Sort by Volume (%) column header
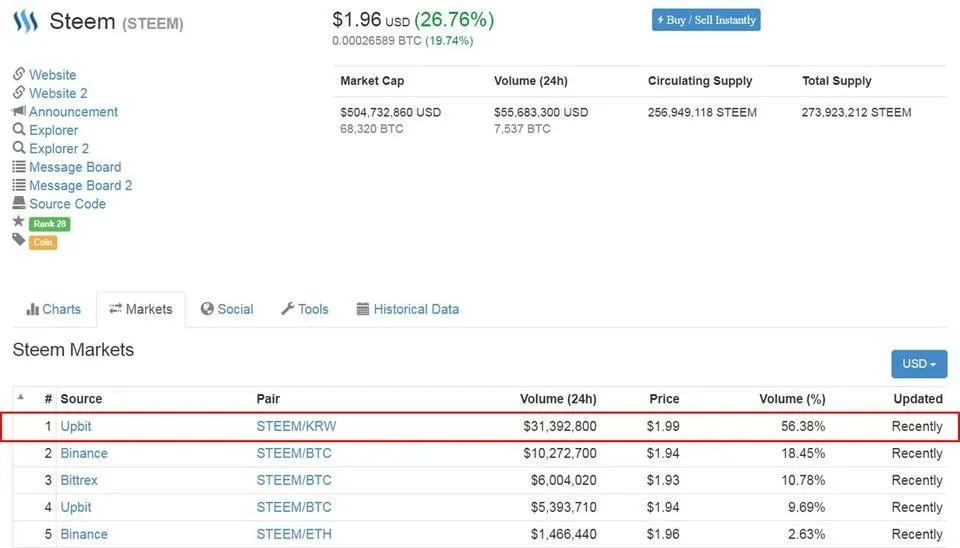 point(792,399)
